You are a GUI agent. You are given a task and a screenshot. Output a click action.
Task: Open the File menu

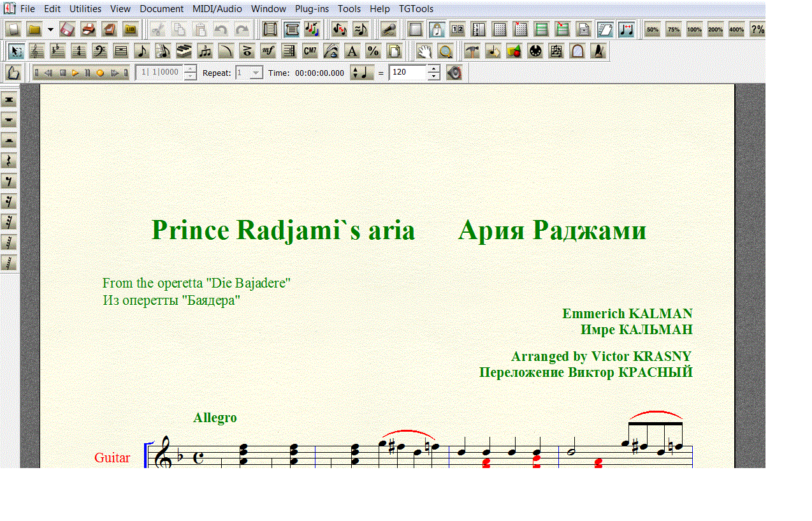pos(28,9)
